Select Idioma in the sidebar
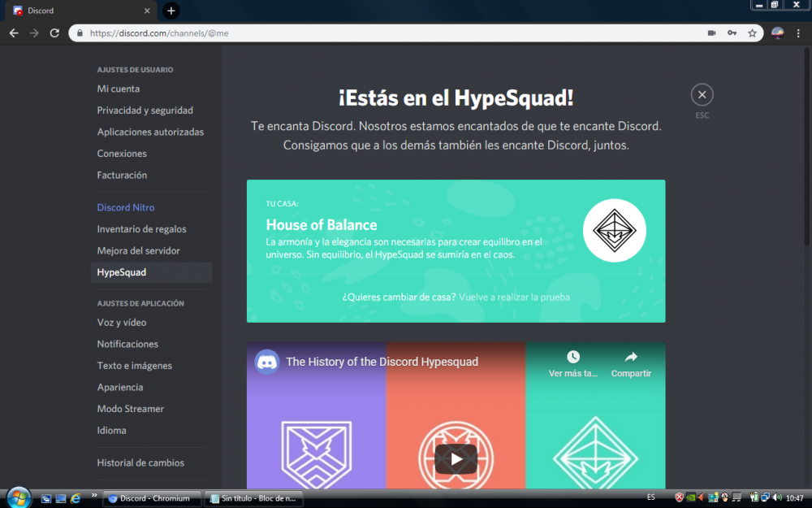Image resolution: width=812 pixels, height=508 pixels. point(111,430)
